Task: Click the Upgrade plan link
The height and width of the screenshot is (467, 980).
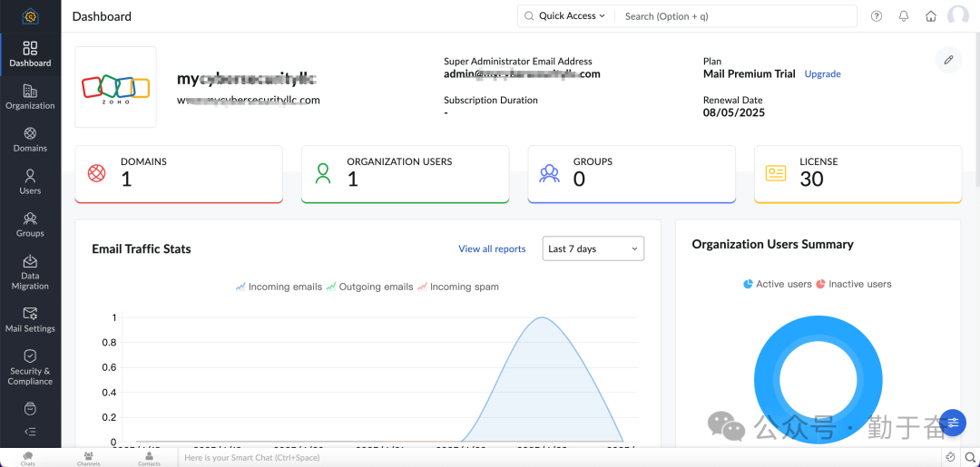Action: tap(822, 74)
